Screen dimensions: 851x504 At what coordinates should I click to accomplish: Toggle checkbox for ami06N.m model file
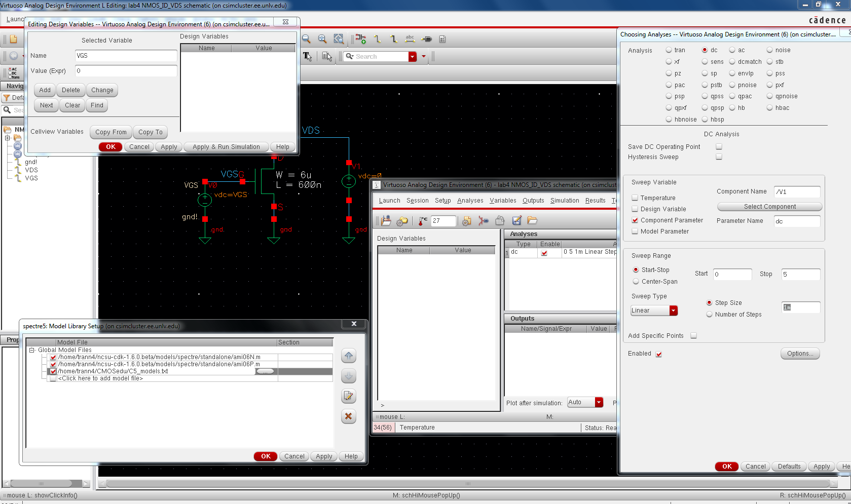pos(53,358)
